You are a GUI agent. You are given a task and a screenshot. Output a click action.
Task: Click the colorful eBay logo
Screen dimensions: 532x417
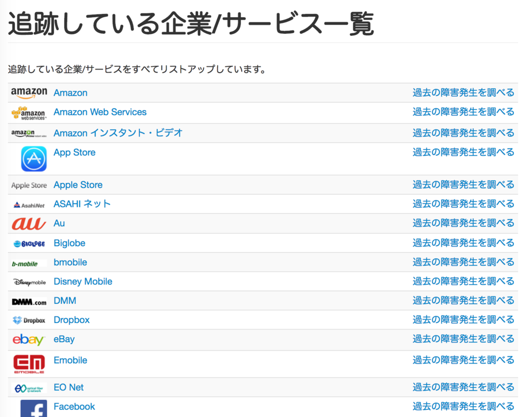pos(29,340)
